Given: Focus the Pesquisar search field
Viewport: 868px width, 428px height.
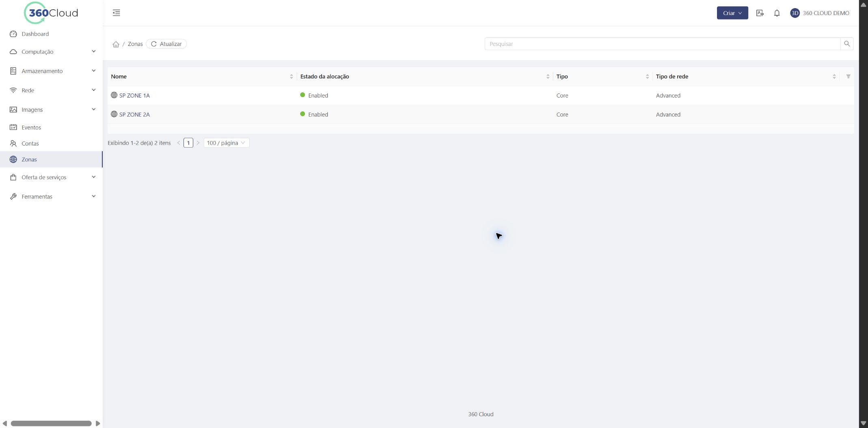Looking at the screenshot, I should click(663, 44).
